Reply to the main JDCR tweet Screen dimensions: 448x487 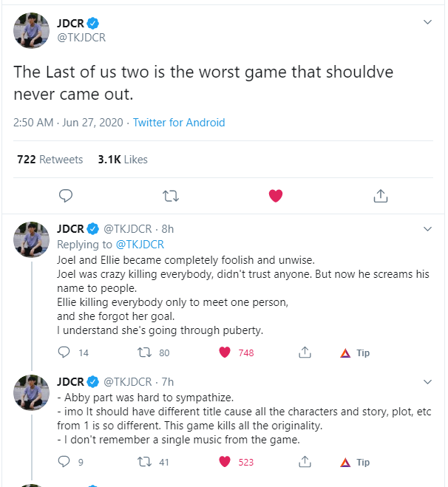click(x=66, y=196)
